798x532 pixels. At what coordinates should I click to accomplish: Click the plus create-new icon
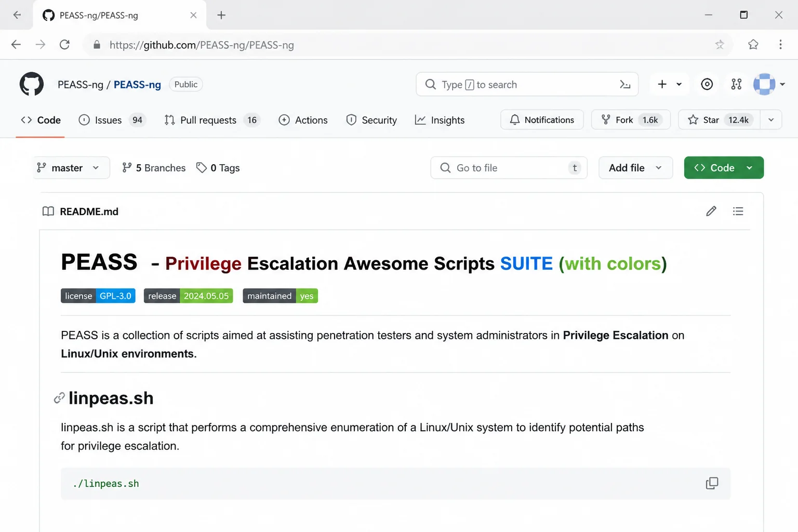click(662, 84)
